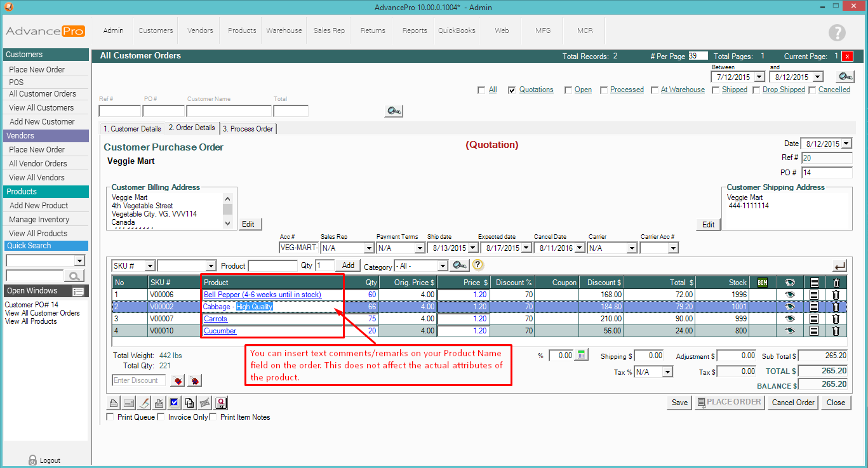Open the Payment Terms dropdown

pos(419,248)
